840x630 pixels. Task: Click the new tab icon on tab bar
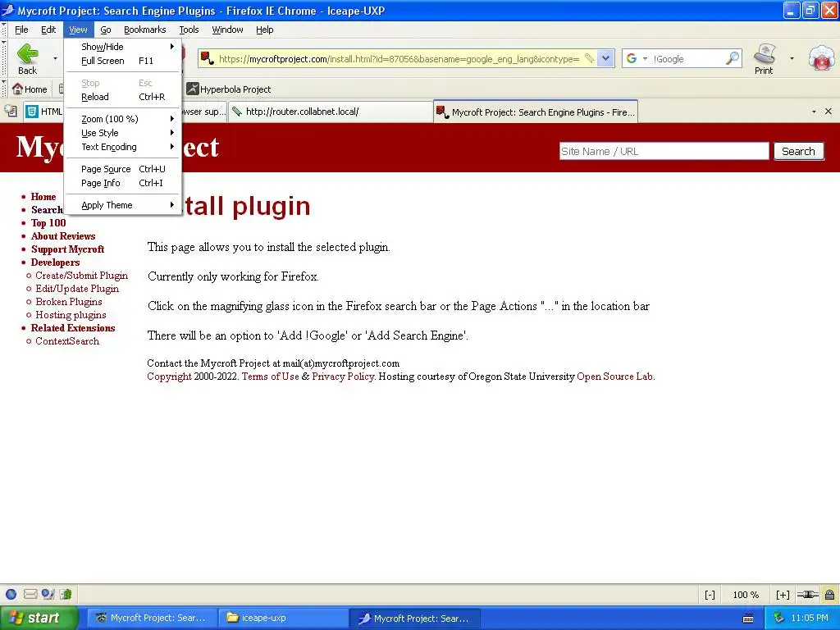click(10, 112)
